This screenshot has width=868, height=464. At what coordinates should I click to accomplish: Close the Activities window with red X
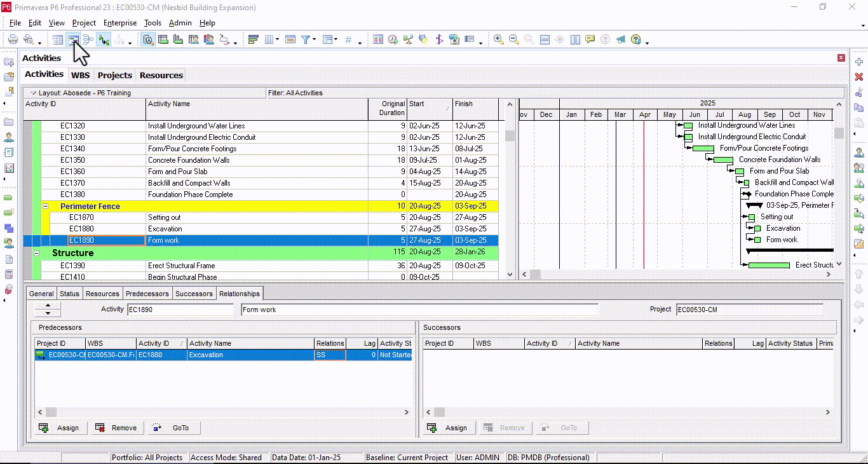(x=841, y=58)
